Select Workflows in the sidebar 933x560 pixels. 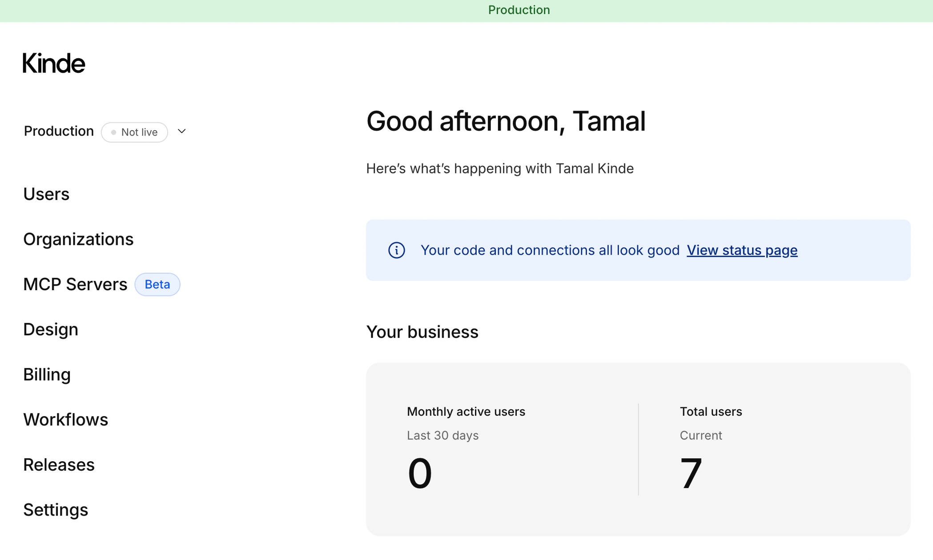[x=66, y=420]
